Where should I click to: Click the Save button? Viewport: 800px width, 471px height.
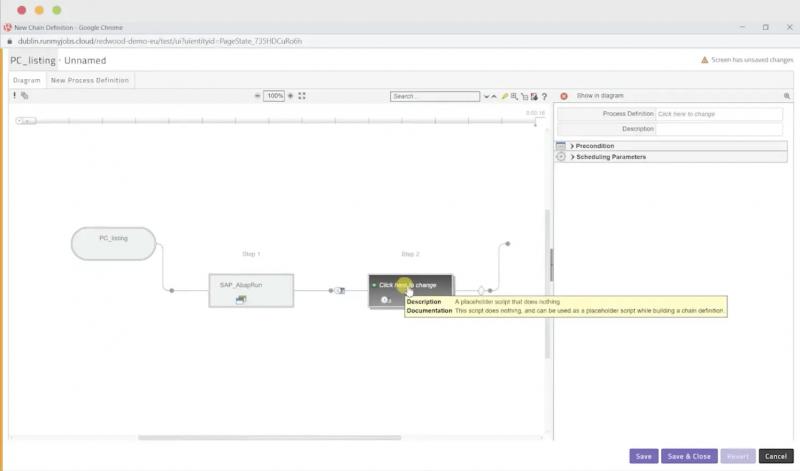[x=643, y=456]
